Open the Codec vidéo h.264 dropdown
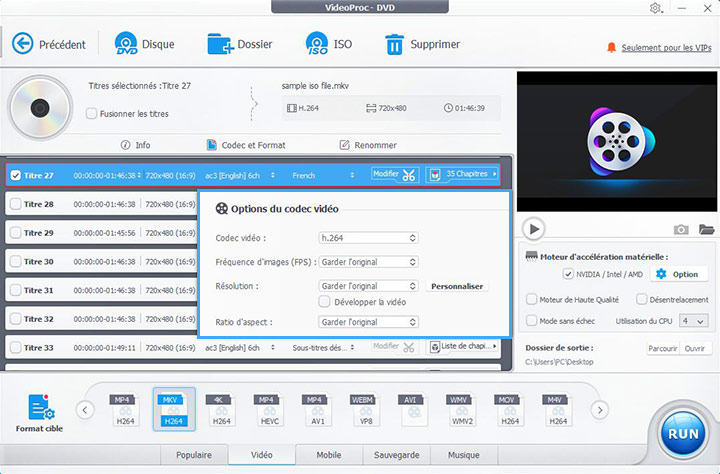Image resolution: width=720 pixels, height=474 pixels. click(368, 238)
